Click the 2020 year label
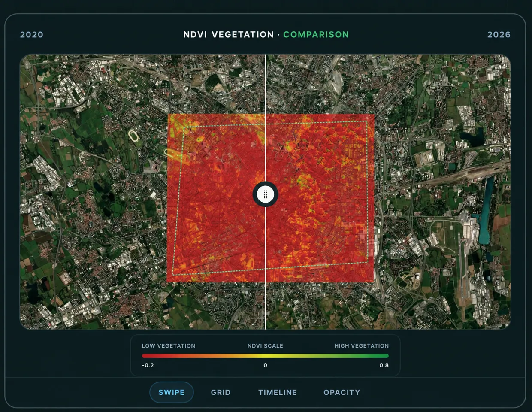Screen dimensions: 532x412 (x=32, y=35)
